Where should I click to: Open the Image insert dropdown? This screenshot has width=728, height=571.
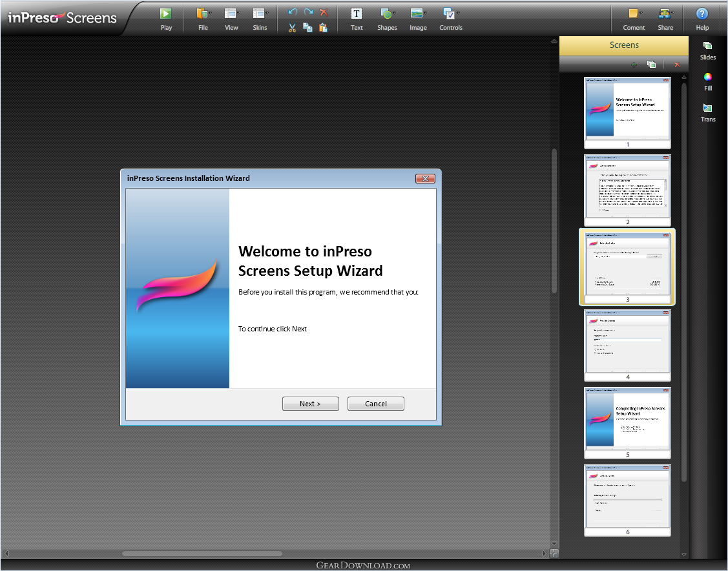pos(419,19)
